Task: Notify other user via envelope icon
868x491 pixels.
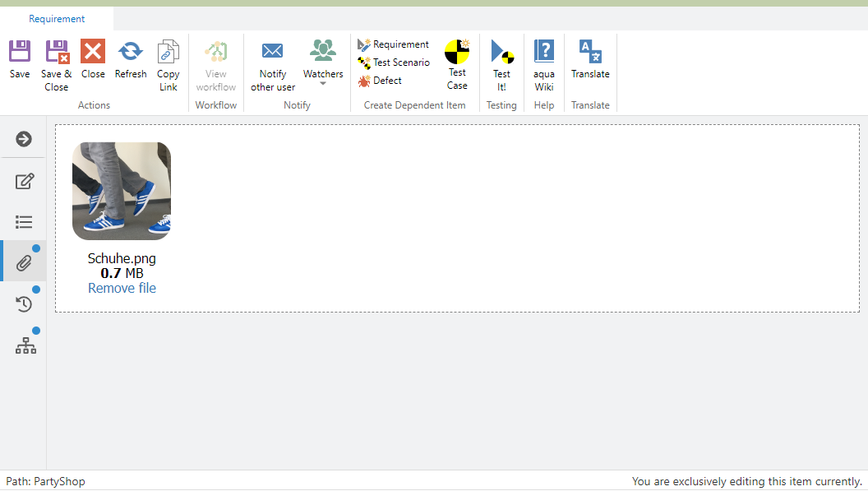Action: [272, 52]
